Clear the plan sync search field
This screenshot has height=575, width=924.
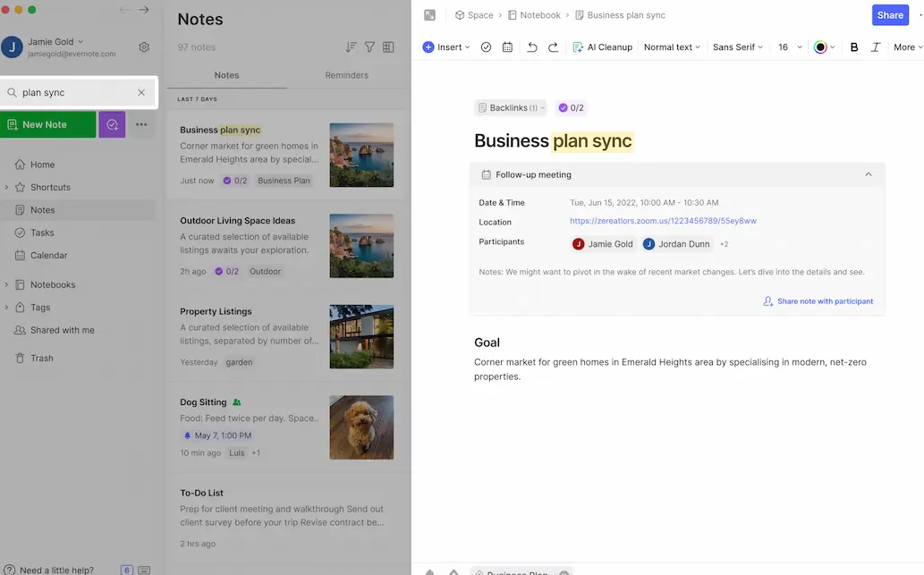141,92
